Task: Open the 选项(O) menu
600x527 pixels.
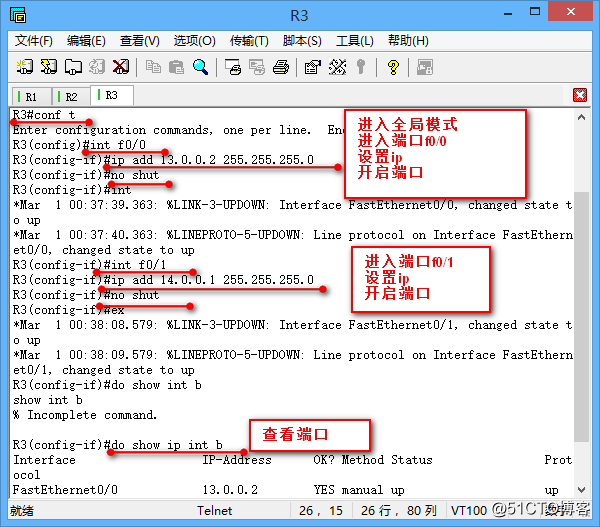Action: click(x=194, y=41)
